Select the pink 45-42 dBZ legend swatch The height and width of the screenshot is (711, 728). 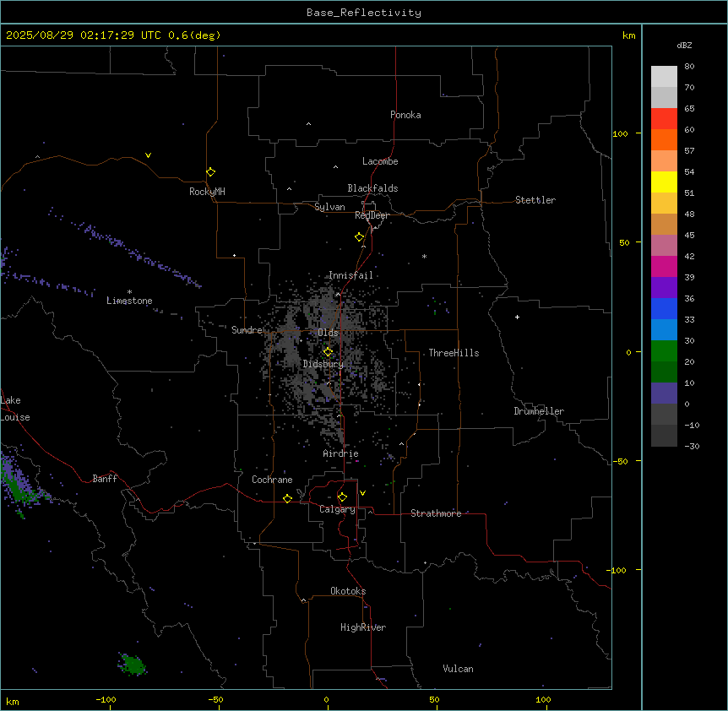pos(664,246)
